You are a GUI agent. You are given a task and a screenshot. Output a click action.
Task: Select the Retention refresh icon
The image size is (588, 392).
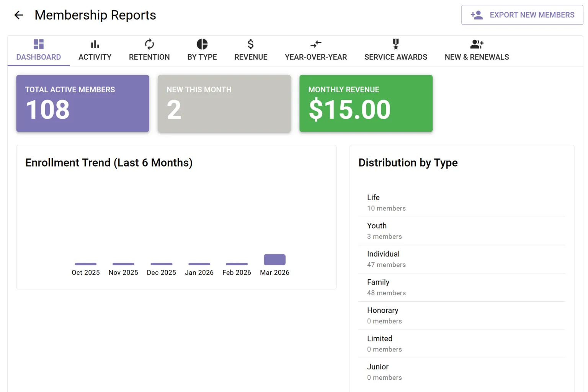149,44
